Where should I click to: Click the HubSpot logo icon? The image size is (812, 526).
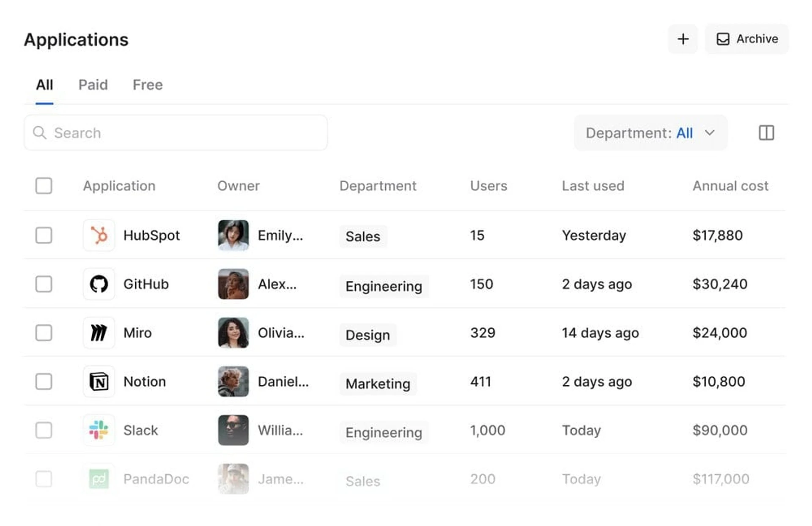click(x=99, y=236)
